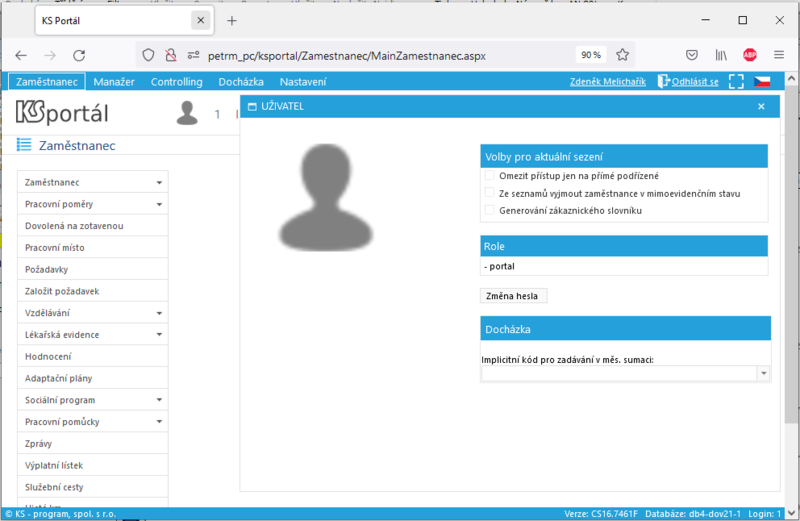
Task: Check Generování zákaznického slovníku
Action: pos(489,210)
